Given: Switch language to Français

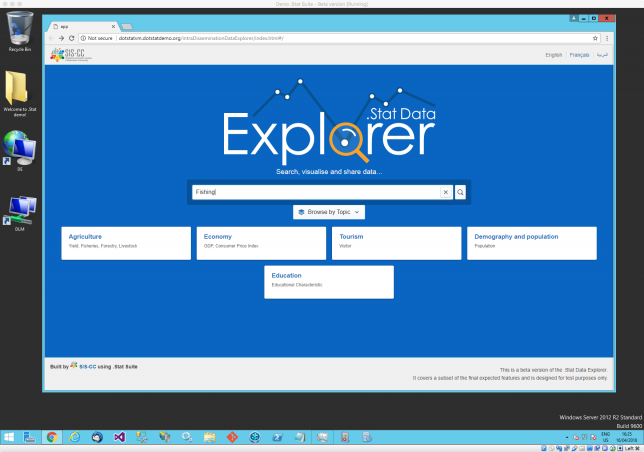Looking at the screenshot, I should point(579,55).
